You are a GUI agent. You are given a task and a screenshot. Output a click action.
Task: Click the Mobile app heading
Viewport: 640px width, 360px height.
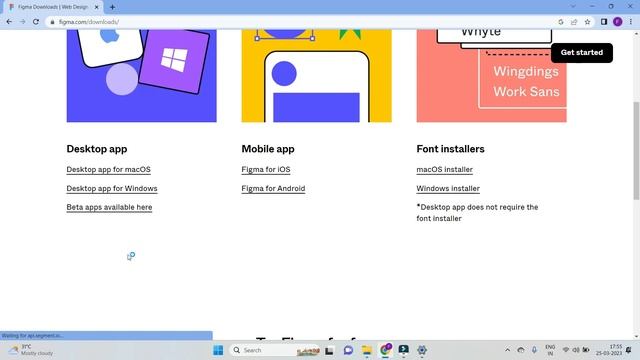[268, 149]
